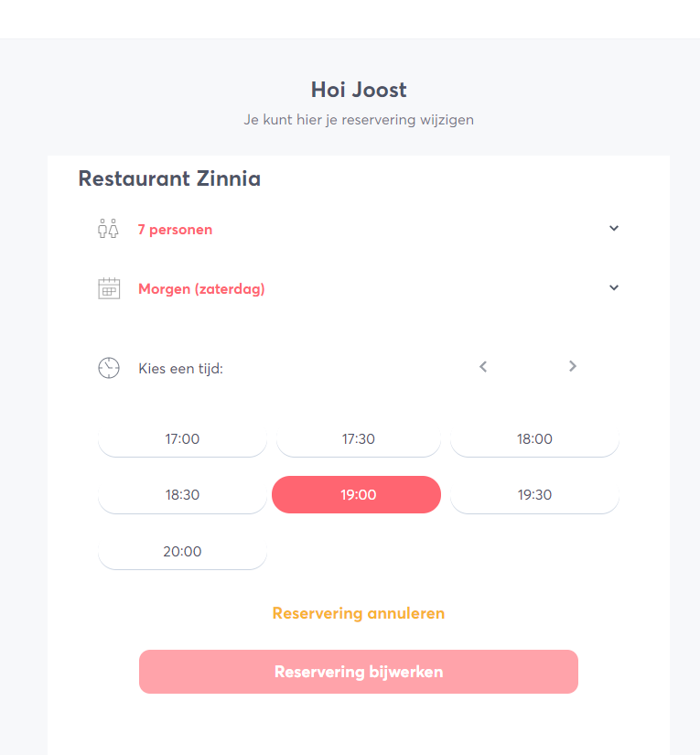Pick the 18:30 time slot
Image resolution: width=700 pixels, height=755 pixels.
182,495
